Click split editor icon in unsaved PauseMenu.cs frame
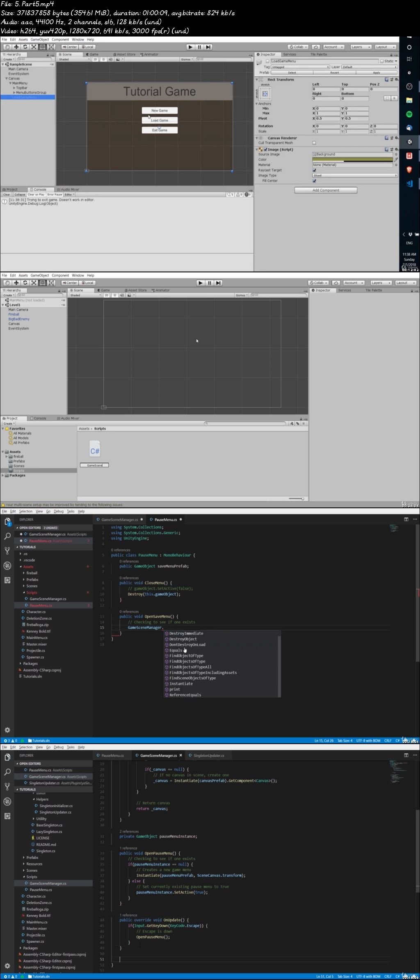 click(406, 519)
